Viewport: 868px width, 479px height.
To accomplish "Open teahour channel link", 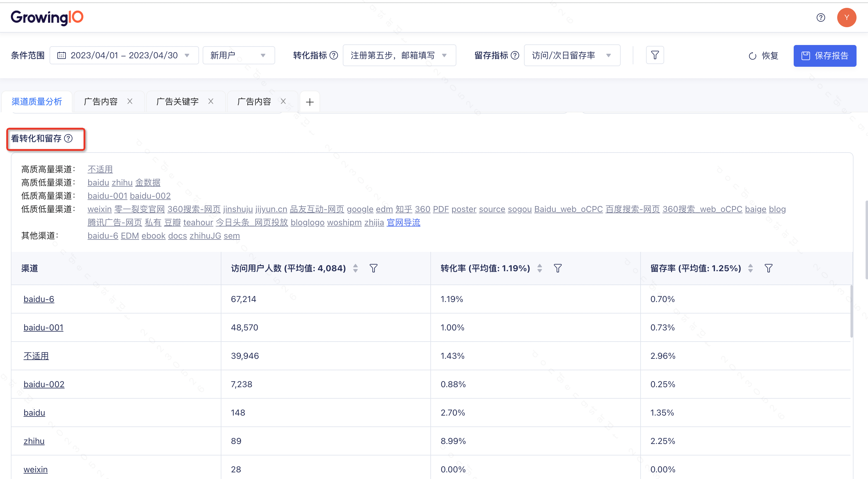I will point(198,222).
